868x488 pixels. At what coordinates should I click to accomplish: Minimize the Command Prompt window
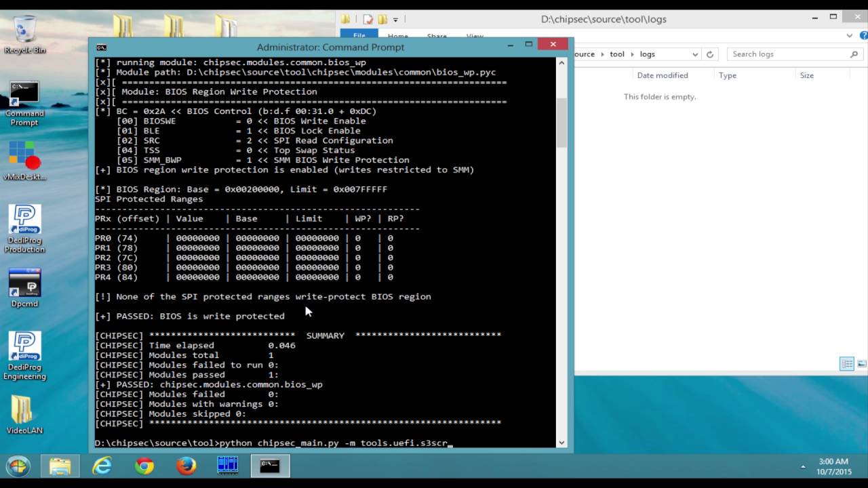511,45
